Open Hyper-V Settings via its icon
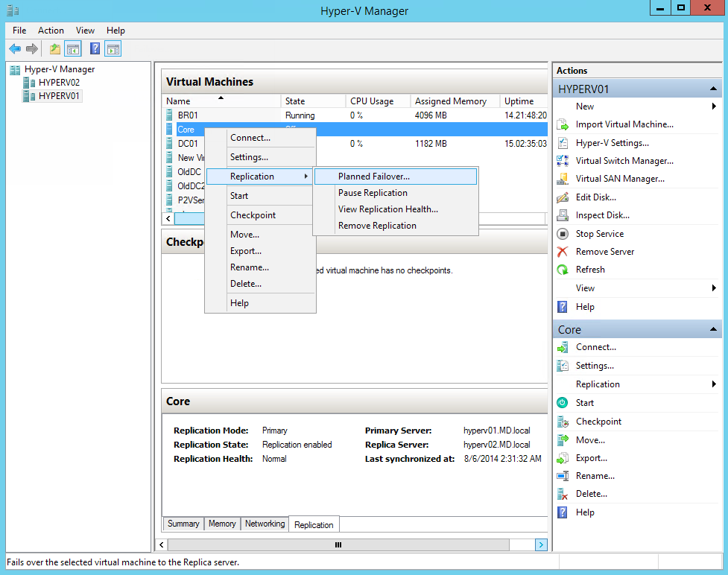728x575 pixels. click(x=563, y=143)
